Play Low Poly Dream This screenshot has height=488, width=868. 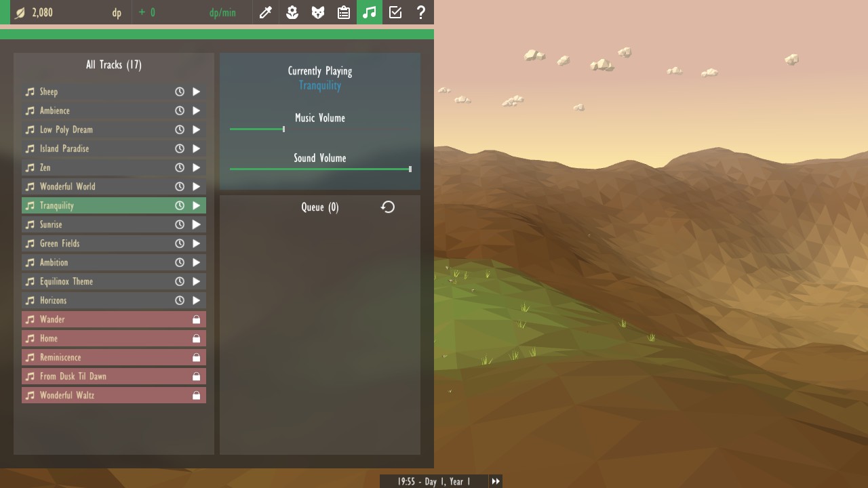tap(196, 129)
